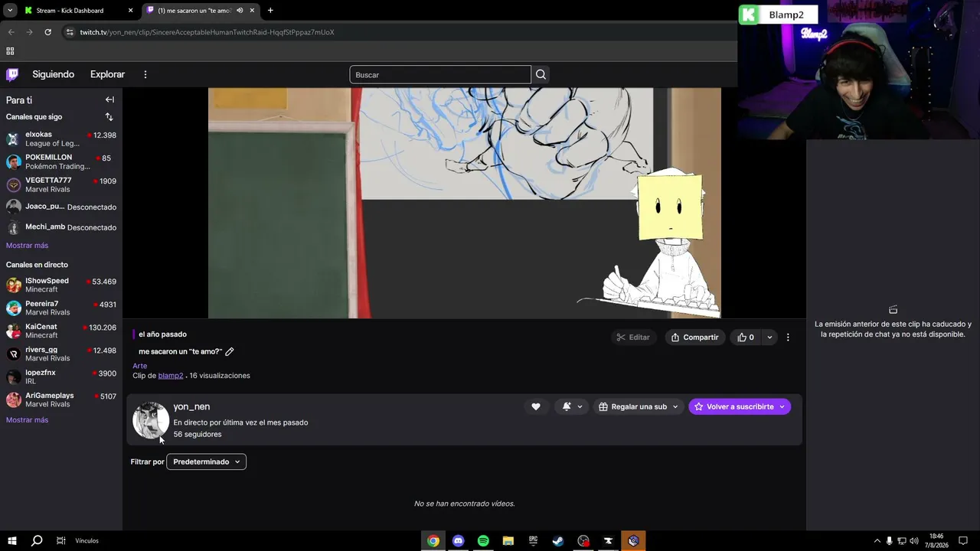
Task: Open yon_nen channel name link
Action: [191, 406]
